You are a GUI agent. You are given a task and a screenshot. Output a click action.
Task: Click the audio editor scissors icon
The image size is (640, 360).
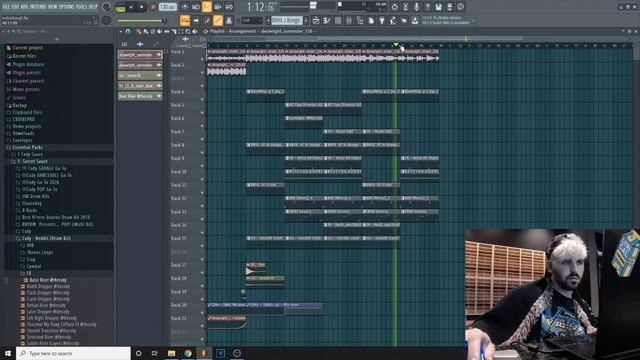405,7
